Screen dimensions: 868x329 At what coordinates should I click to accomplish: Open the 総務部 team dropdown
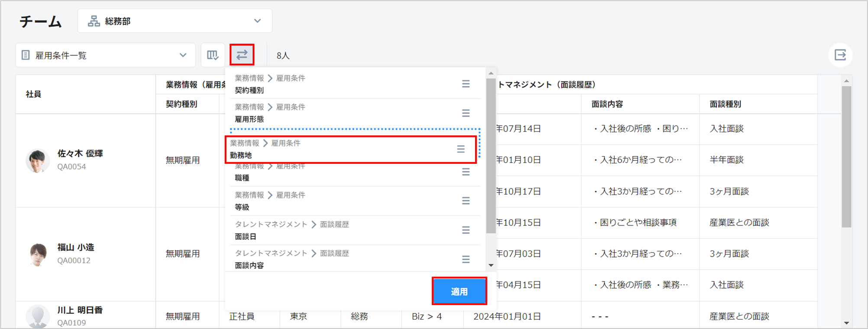pyautogui.click(x=175, y=21)
